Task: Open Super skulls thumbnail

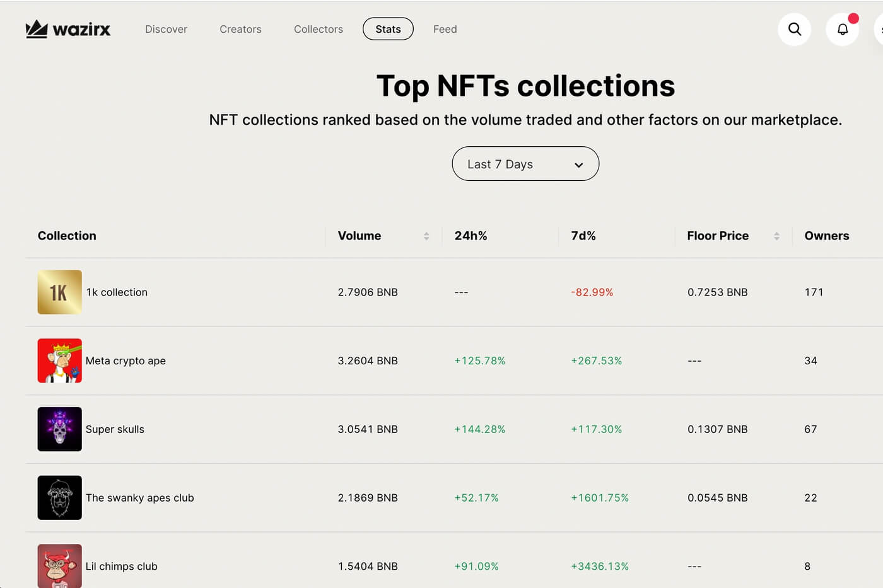Action: [60, 429]
